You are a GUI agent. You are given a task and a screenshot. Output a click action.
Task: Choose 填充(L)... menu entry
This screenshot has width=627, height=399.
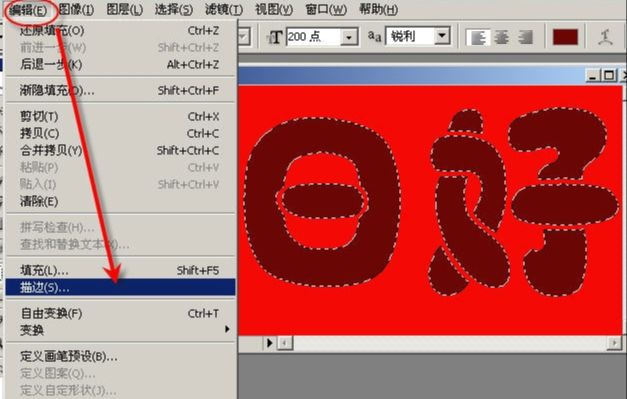[x=120, y=271]
